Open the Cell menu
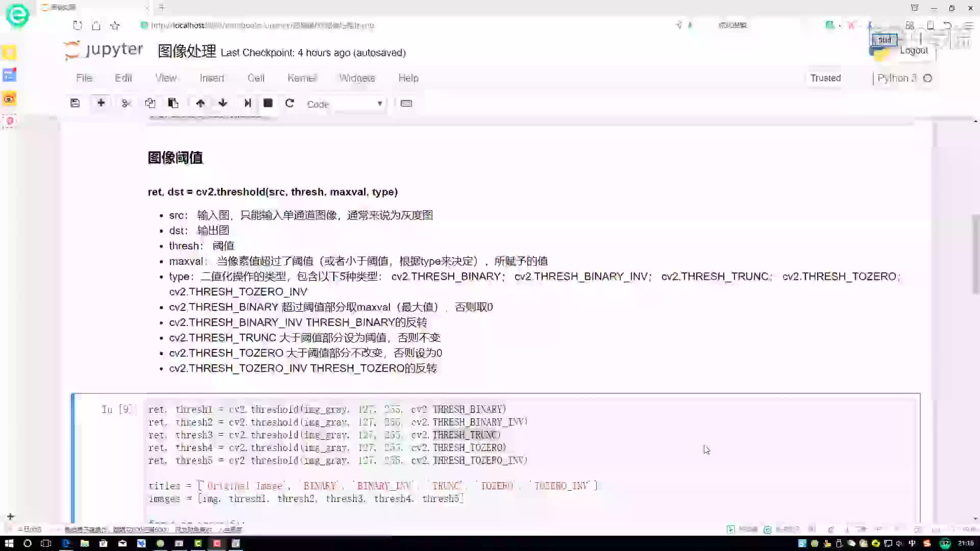Viewport: 980px width, 551px height. tap(256, 78)
